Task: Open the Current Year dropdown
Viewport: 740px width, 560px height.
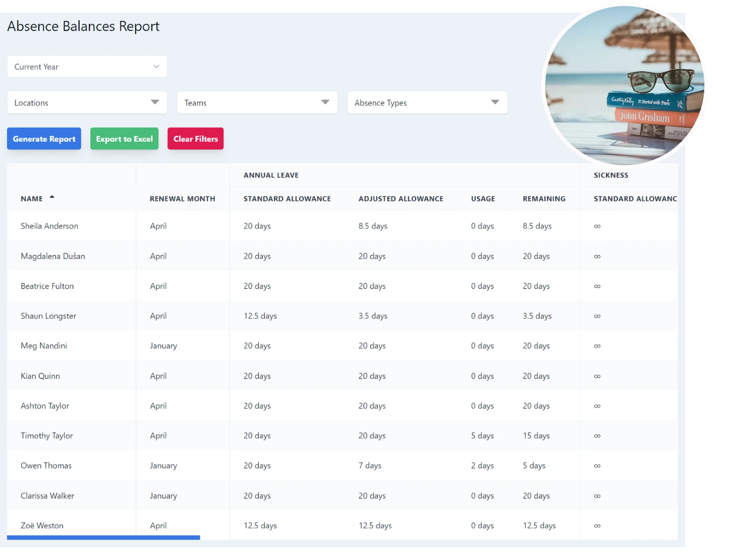Action: (86, 66)
